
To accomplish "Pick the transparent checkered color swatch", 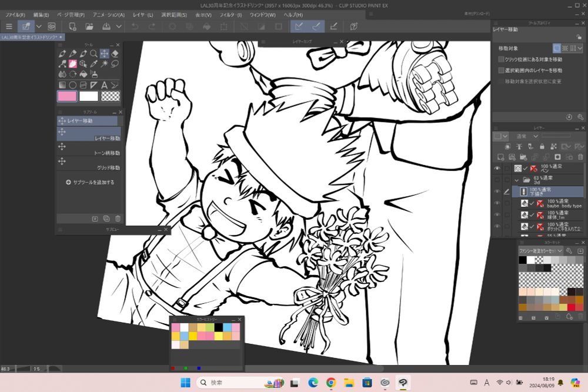I will (x=111, y=96).
